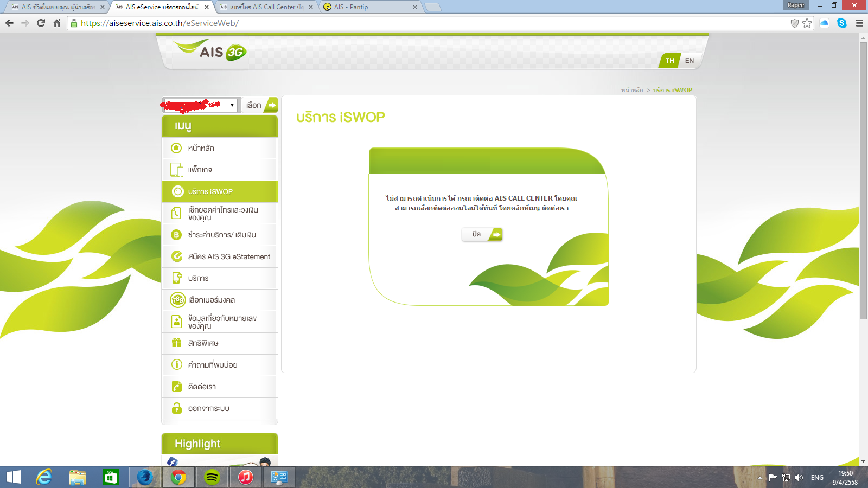
Task: Click the profile icon for ข้อมูลเกี่ยวกับหมายเลข
Action: (x=176, y=322)
